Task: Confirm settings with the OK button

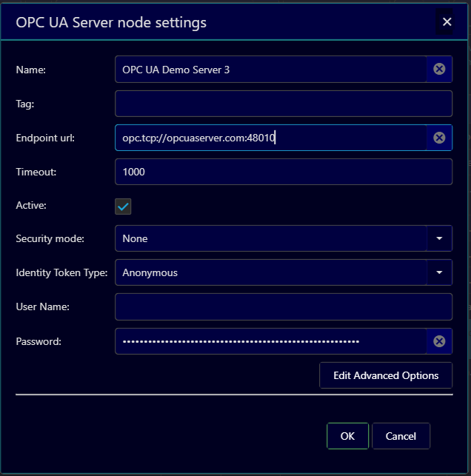Action: pyautogui.click(x=347, y=436)
